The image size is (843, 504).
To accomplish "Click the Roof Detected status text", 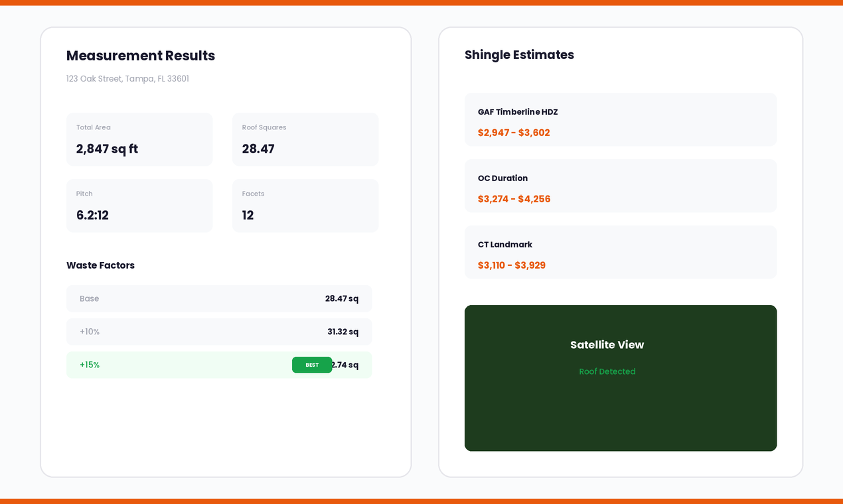I will point(607,371).
